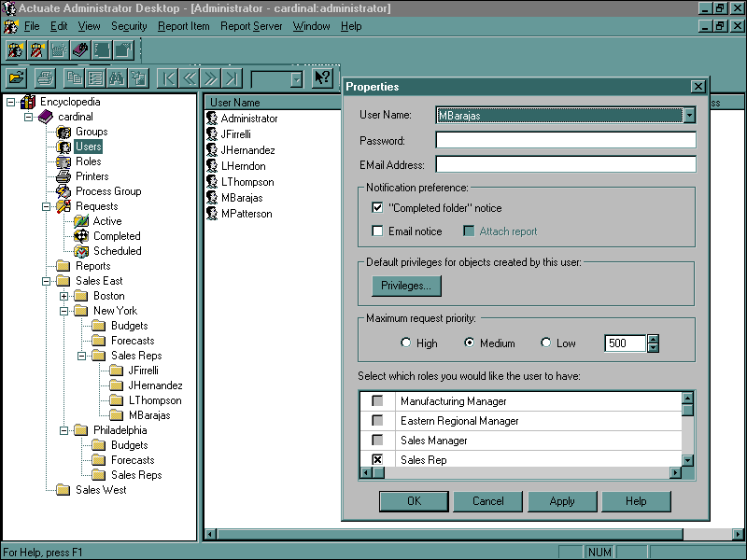747x560 pixels.
Task: Click OK in Properties dialog
Action: point(414,501)
